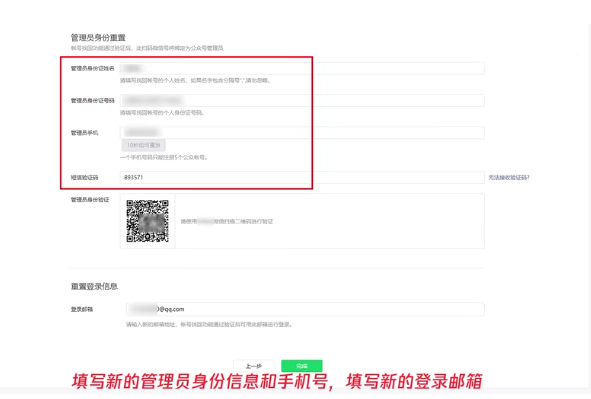The image size is (591, 399).
Task: Open the 无法接收验证码? help link
Action: point(509,177)
